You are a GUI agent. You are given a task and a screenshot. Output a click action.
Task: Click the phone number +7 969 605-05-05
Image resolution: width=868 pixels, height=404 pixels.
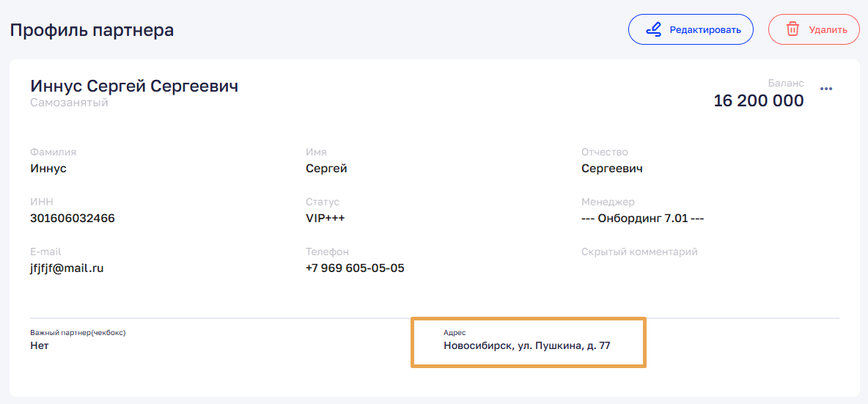click(x=355, y=268)
